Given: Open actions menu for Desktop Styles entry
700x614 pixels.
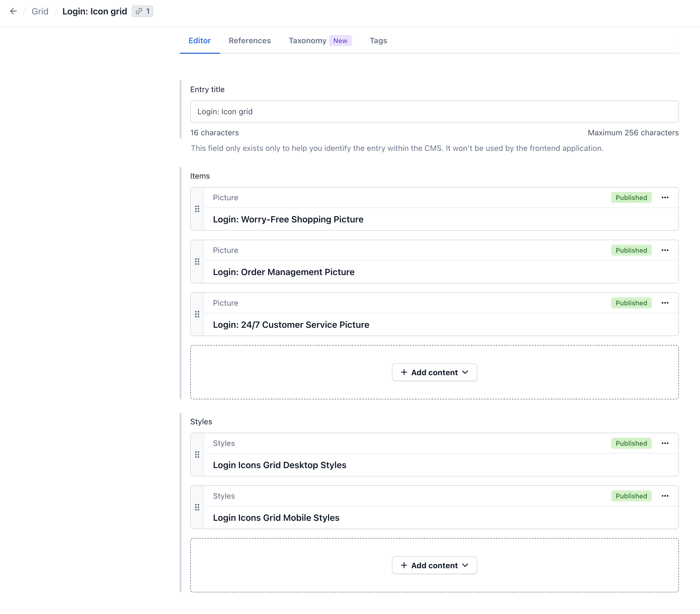Looking at the screenshot, I should pyautogui.click(x=665, y=443).
